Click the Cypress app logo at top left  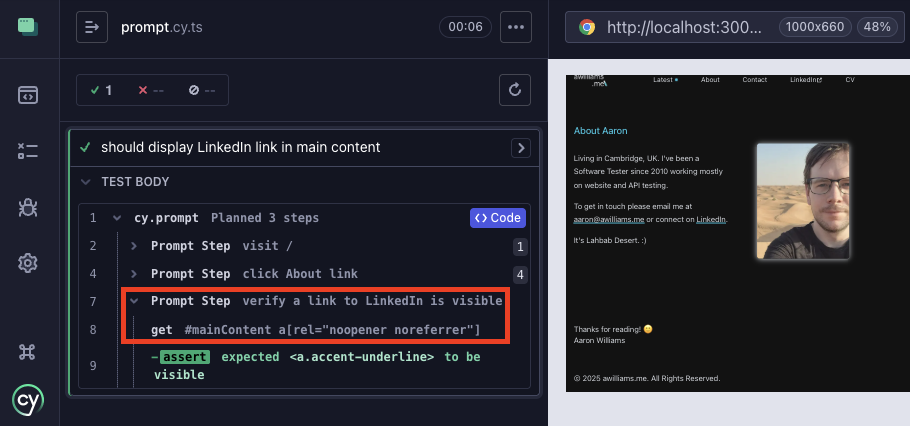click(27, 27)
